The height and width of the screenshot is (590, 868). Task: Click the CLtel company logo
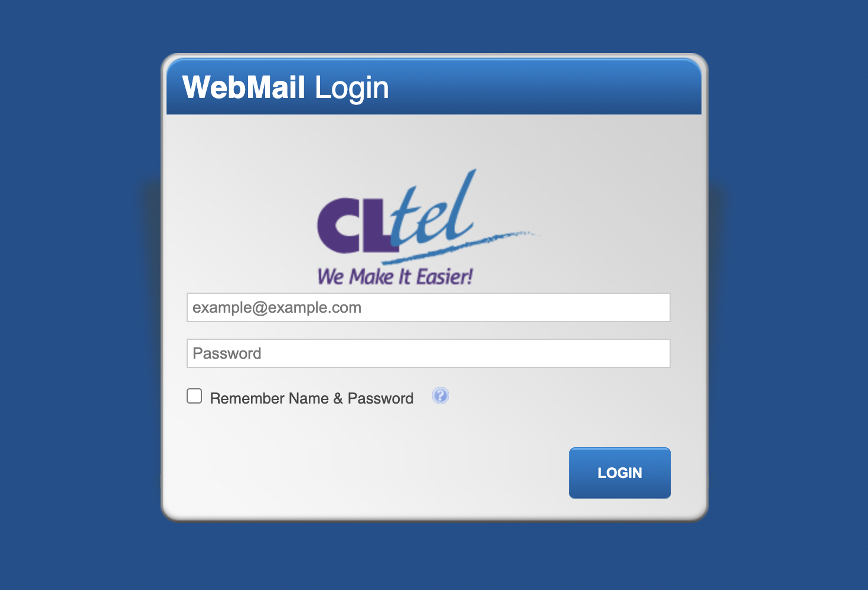[428, 228]
